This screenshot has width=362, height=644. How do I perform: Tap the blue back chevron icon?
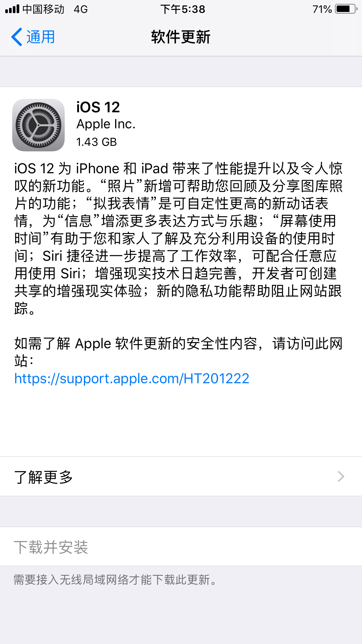pyautogui.click(x=17, y=37)
